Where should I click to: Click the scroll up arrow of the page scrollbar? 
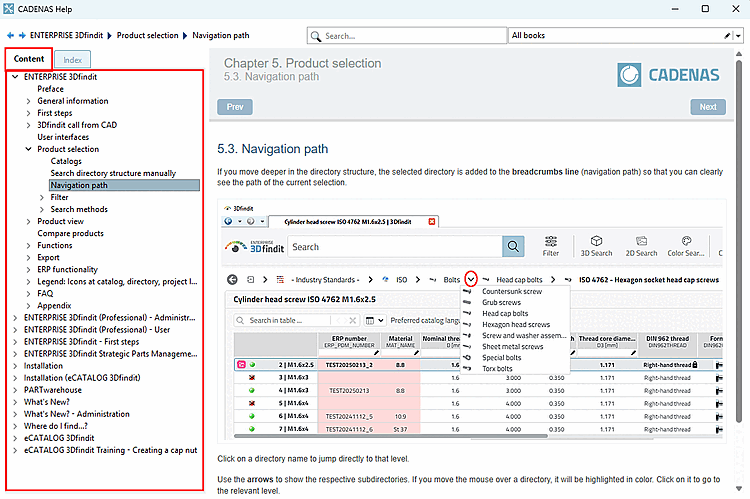(x=739, y=54)
